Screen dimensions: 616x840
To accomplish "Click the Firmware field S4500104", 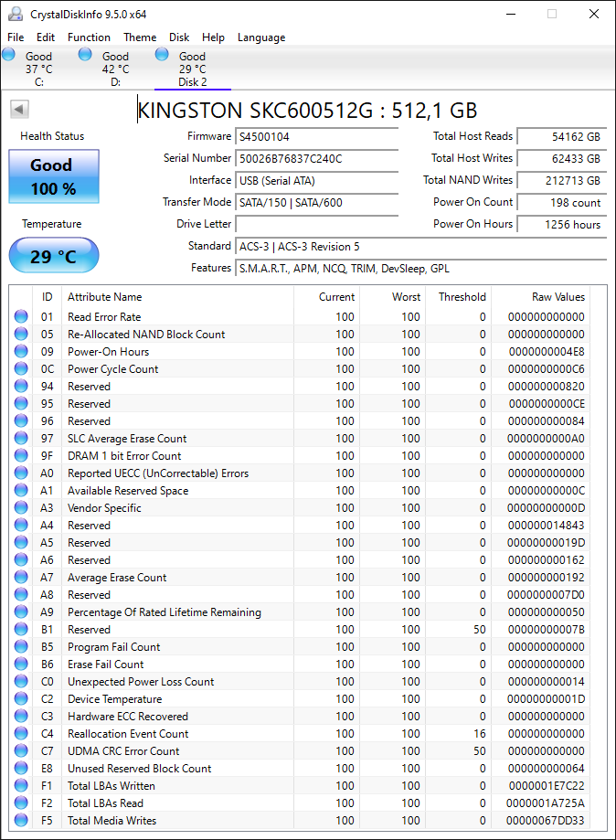I will (x=316, y=136).
